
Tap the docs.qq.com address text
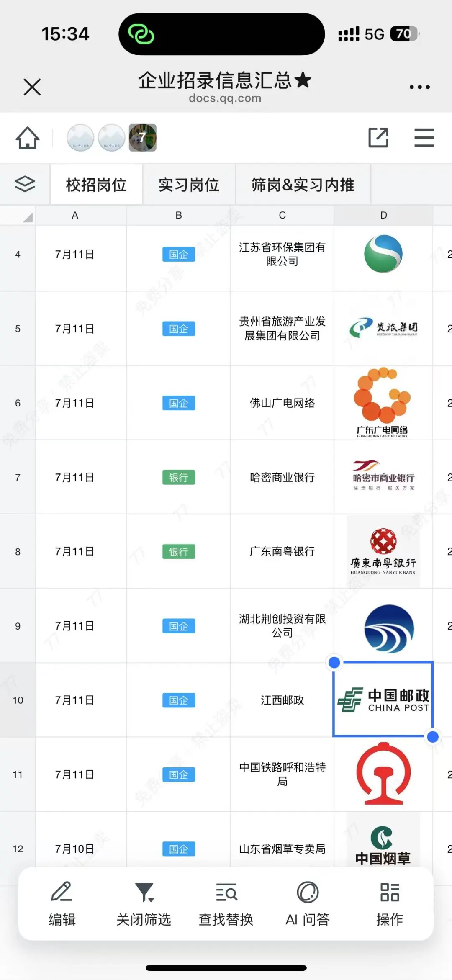[225, 98]
